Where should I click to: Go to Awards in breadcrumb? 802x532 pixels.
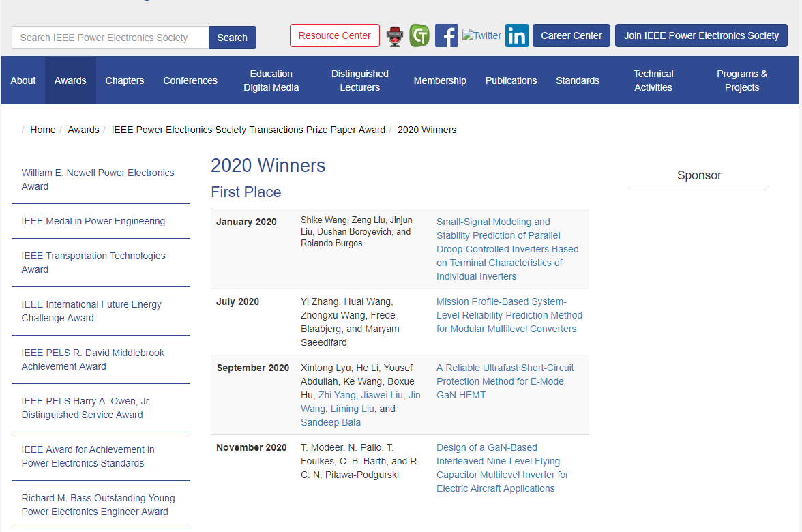point(83,130)
